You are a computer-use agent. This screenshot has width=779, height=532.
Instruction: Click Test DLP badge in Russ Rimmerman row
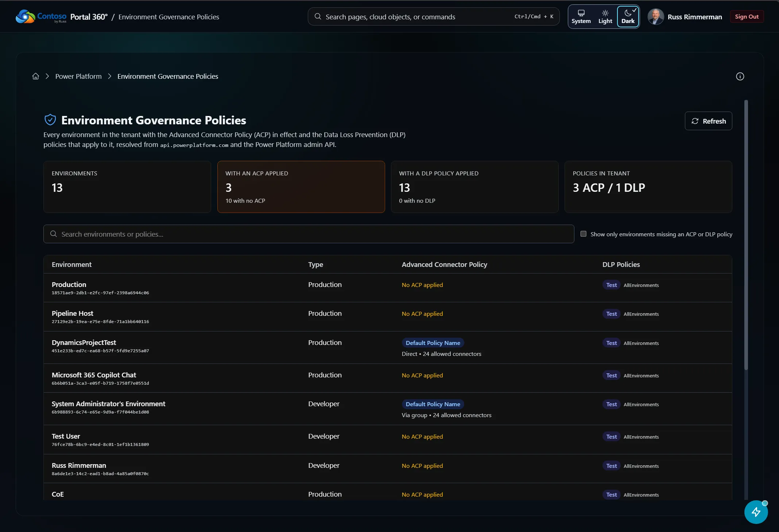[612, 466]
